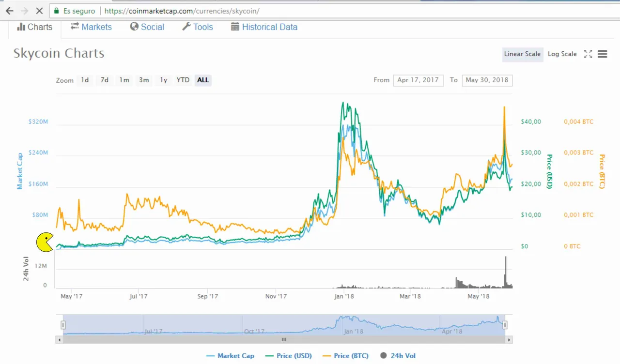The image size is (620, 364).
Task: Grab the left navigator range handle
Action: tap(63, 325)
